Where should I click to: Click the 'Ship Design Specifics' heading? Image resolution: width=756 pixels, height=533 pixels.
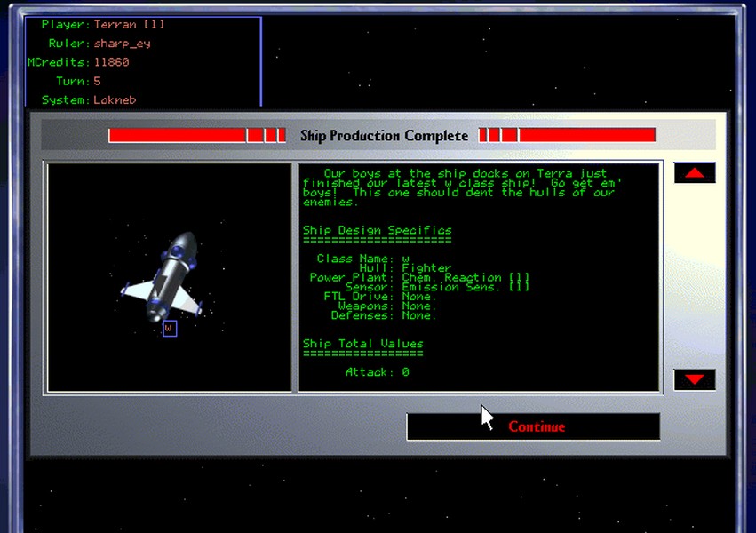(x=377, y=230)
